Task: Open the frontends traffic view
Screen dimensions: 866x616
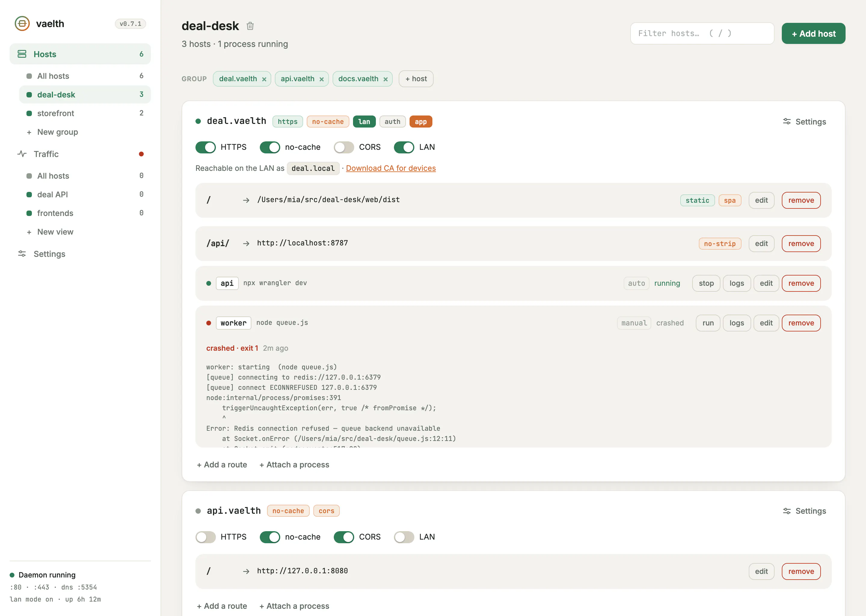Action: click(x=85, y=213)
